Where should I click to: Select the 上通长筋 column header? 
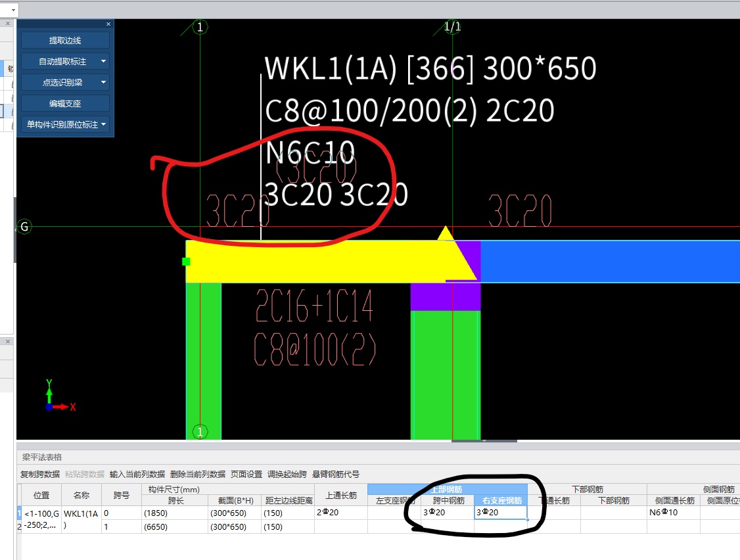pyautogui.click(x=340, y=495)
